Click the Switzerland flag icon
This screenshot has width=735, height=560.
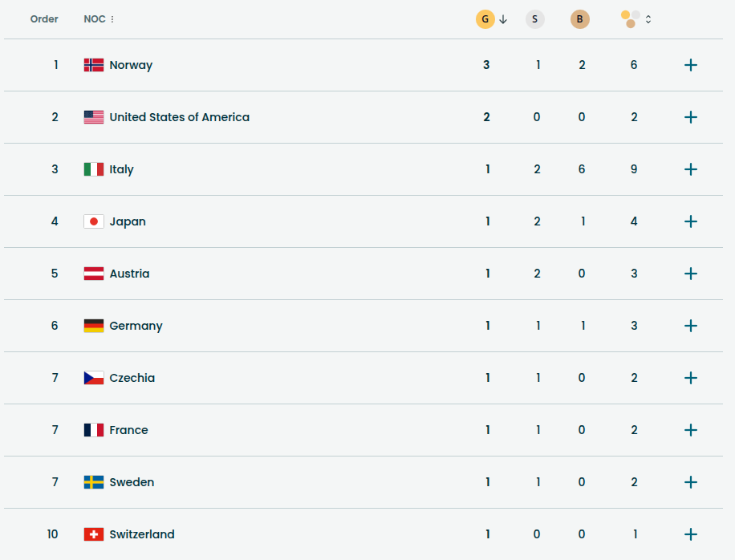[x=94, y=534]
